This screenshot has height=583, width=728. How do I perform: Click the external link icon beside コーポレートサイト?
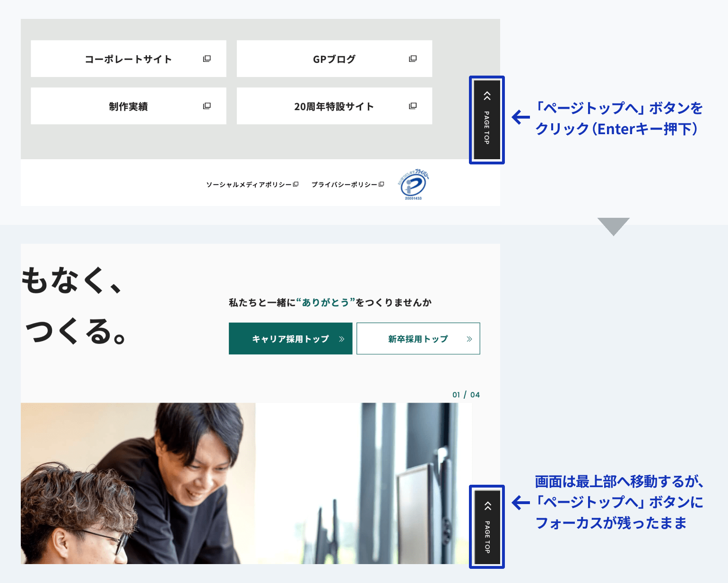tap(207, 59)
